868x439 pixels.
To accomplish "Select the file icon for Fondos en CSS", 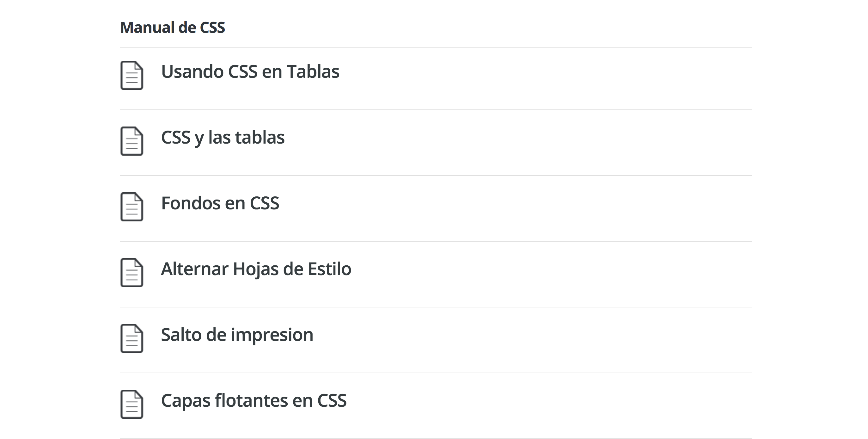I will 132,207.
